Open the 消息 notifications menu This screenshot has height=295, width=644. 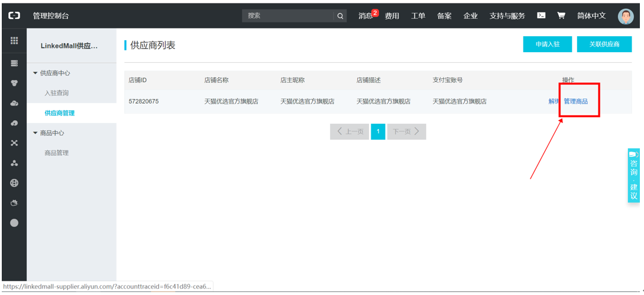365,16
